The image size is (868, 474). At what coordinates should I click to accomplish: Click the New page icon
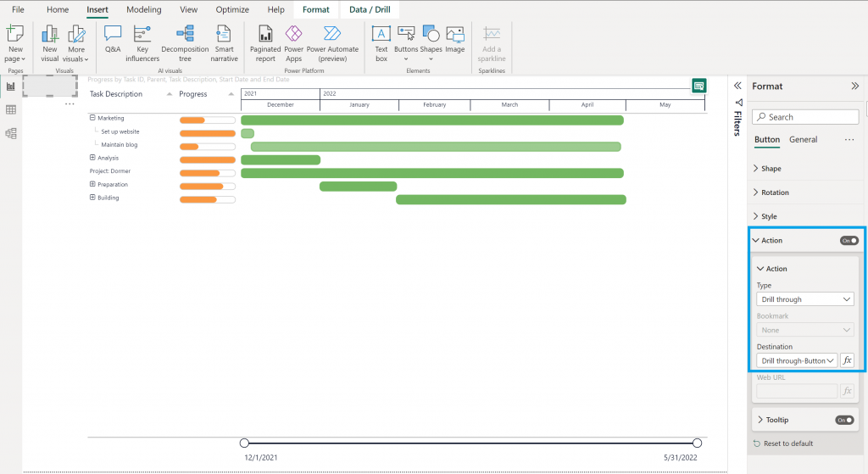(x=15, y=34)
